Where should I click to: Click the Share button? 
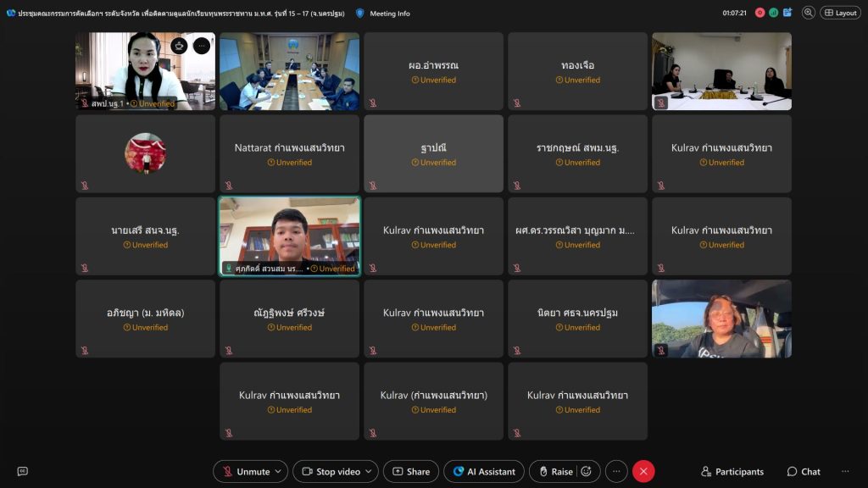(x=411, y=472)
